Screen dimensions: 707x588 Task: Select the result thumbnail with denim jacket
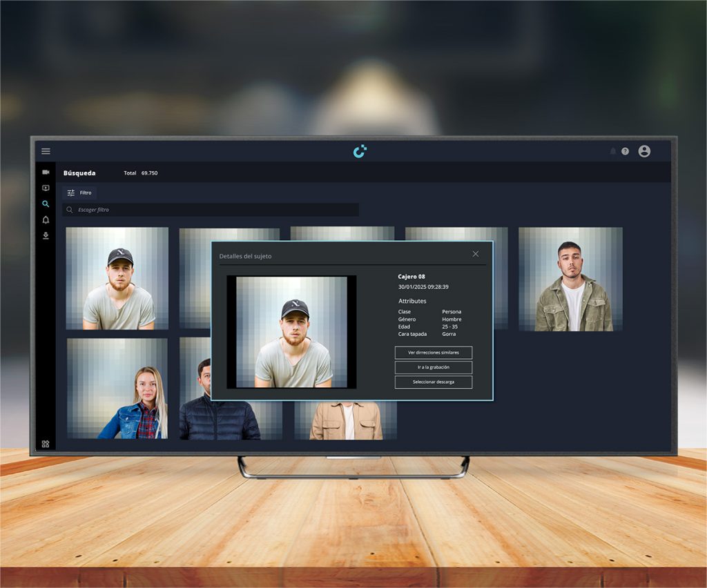coord(117,389)
